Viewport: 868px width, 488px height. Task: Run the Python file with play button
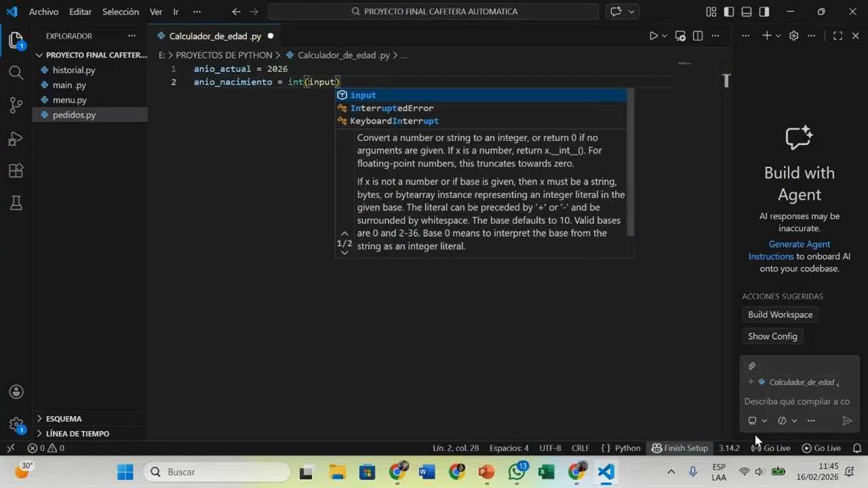click(x=654, y=36)
